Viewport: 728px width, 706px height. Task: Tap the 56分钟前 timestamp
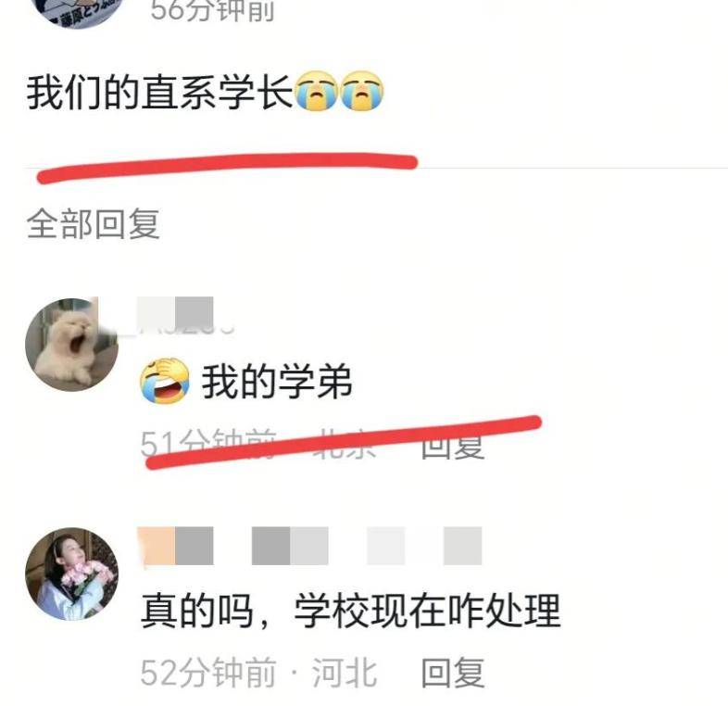(213, 11)
